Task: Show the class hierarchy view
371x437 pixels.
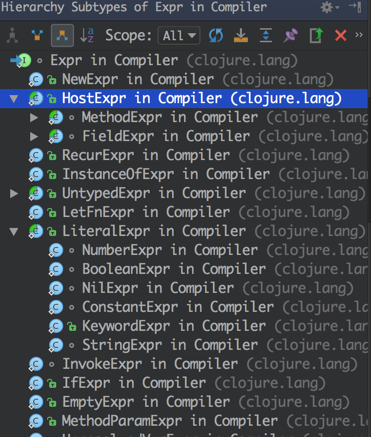Action: pos(12,35)
